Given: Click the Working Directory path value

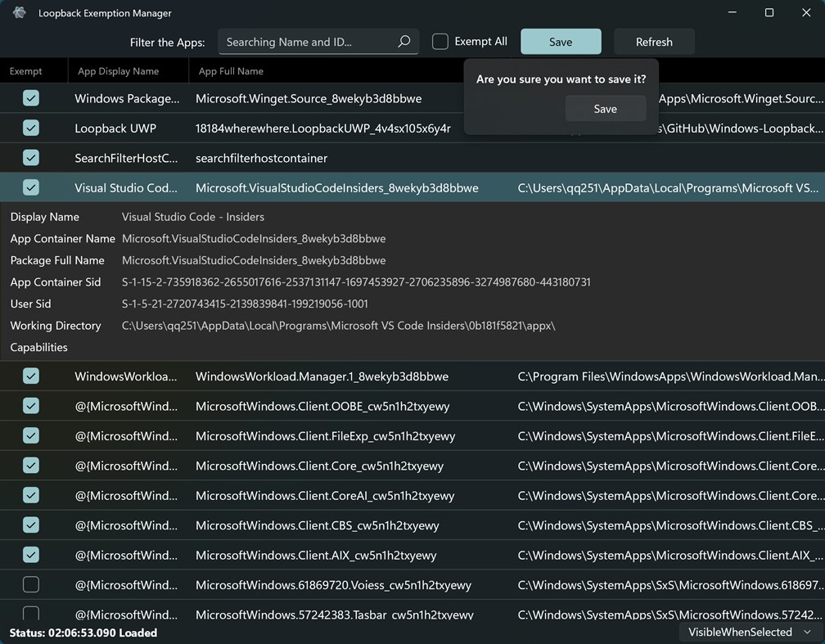Looking at the screenshot, I should click(x=338, y=326).
